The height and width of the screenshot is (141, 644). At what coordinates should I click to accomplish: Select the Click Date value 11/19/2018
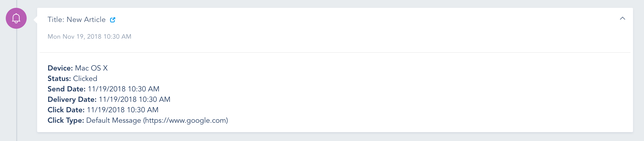coord(106,110)
